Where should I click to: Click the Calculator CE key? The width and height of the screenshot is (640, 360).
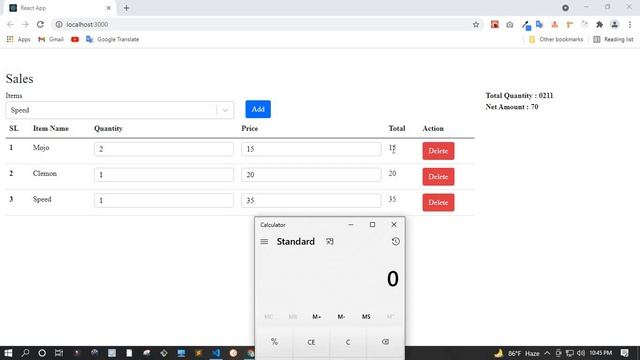click(311, 342)
